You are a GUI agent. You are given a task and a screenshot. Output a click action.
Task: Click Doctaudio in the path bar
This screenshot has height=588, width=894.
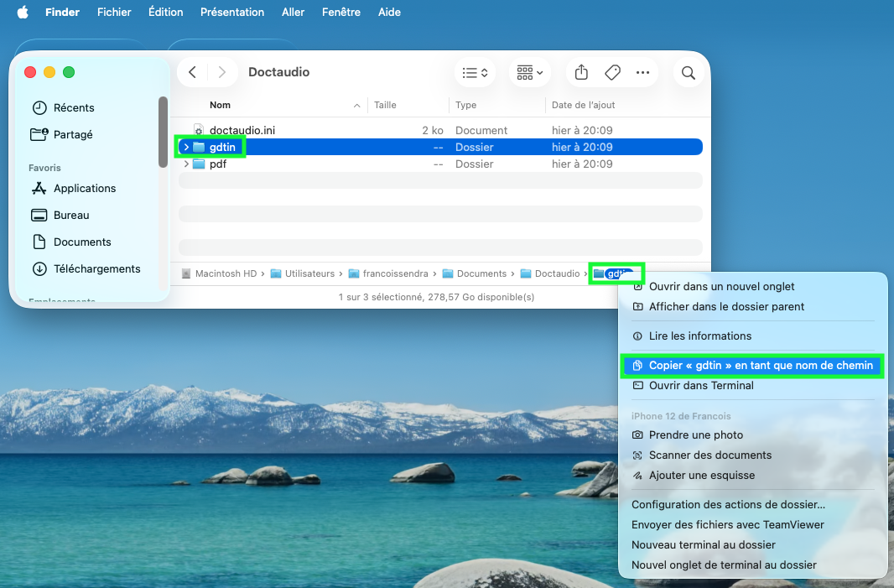(x=550, y=273)
